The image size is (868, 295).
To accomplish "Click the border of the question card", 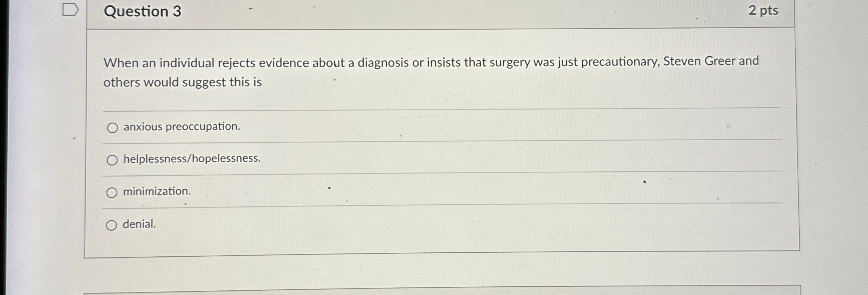I will click(x=87, y=145).
